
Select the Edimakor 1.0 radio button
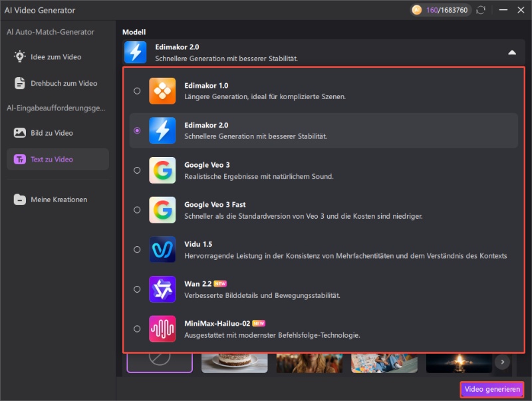[137, 91]
